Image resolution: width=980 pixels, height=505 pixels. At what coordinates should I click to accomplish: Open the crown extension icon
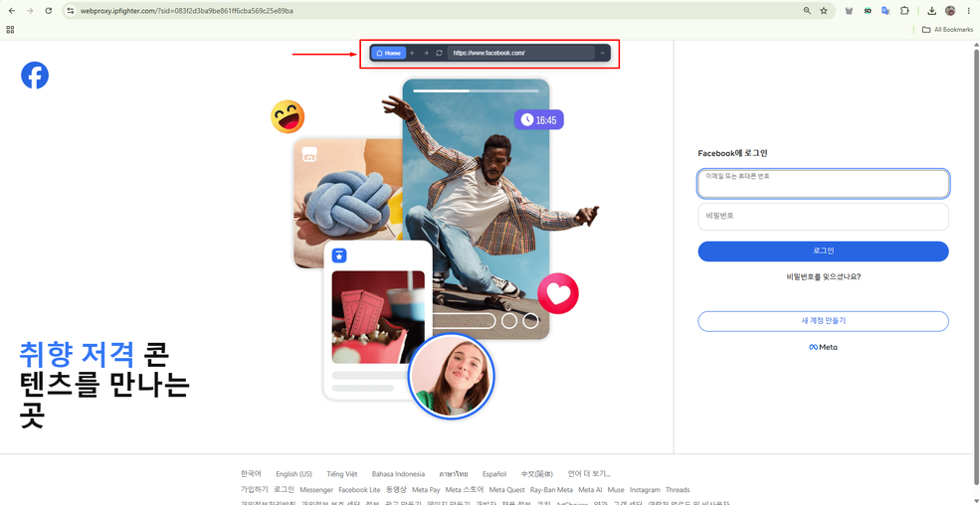tap(849, 11)
